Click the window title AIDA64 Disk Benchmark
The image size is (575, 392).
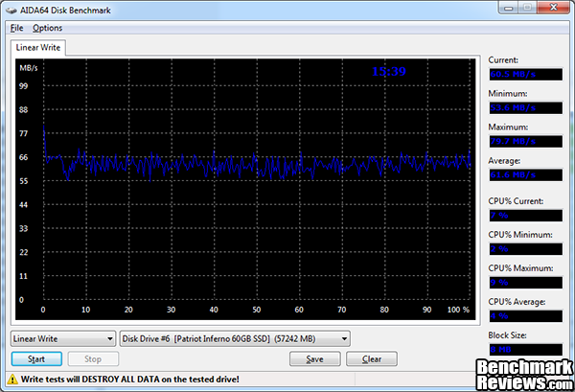tap(65, 11)
